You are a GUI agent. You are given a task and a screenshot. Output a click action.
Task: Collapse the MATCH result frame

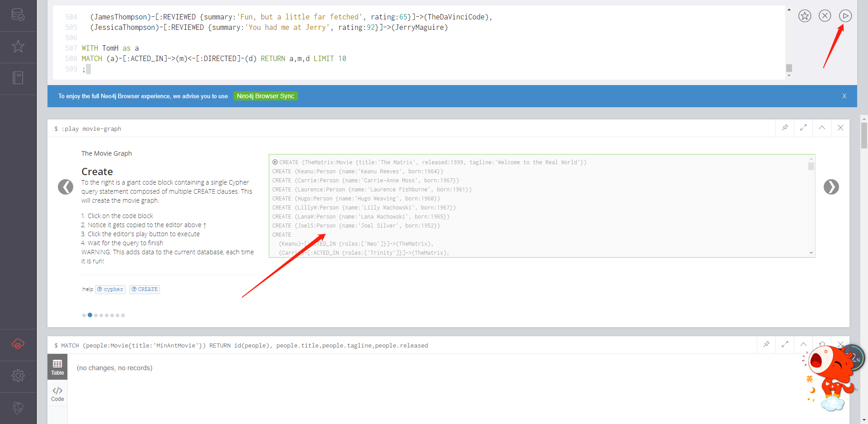(803, 345)
